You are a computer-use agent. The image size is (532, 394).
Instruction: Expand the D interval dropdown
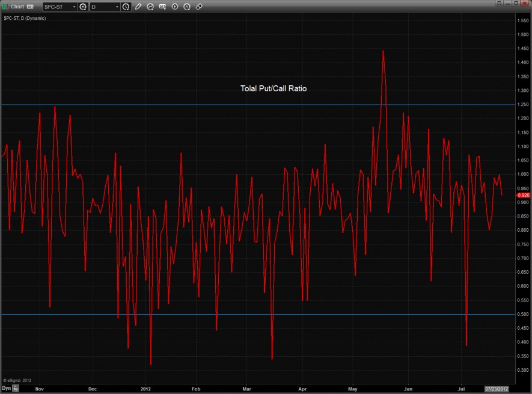point(117,7)
